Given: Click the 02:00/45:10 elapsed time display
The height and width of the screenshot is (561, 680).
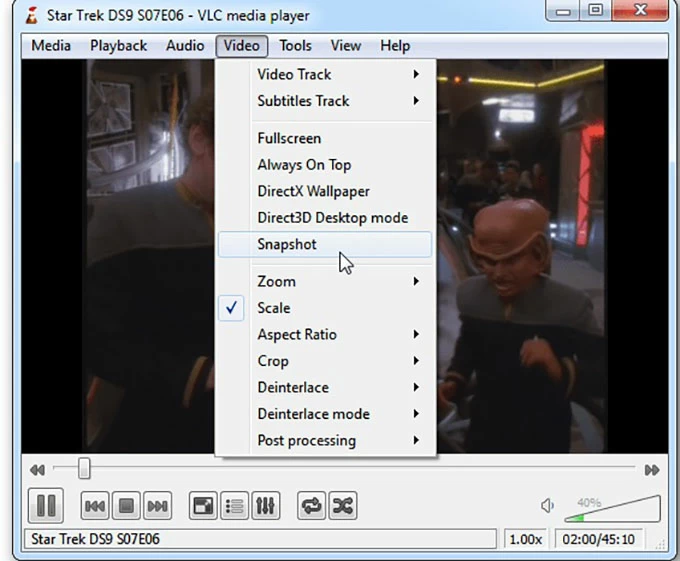Looking at the screenshot, I should pos(598,539).
